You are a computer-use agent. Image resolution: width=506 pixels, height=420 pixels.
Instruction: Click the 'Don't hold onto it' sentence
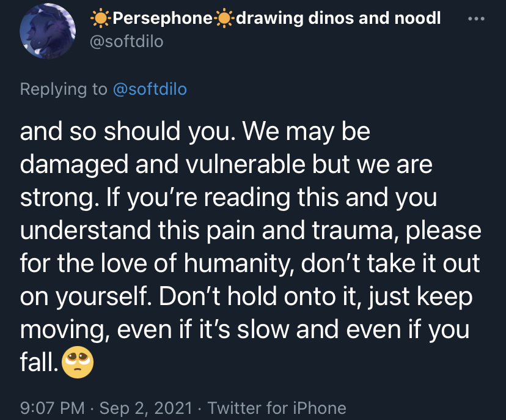pos(261,297)
